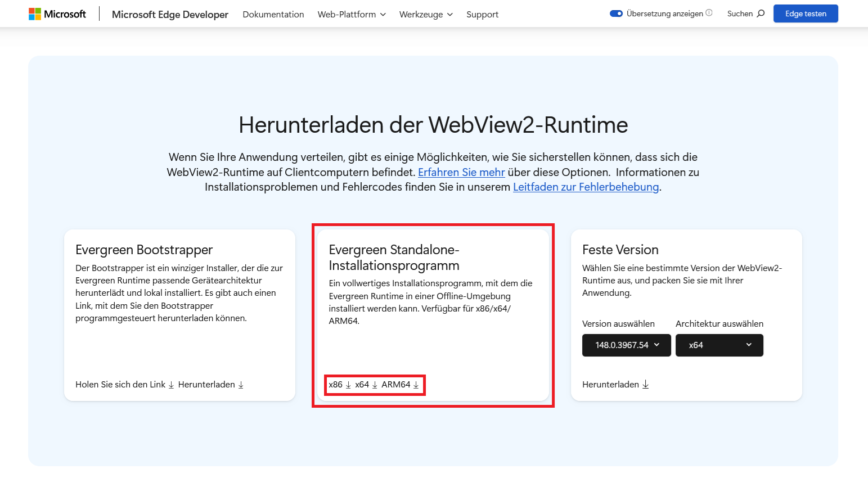Viewport: 868px width, 496px height.
Task: Click the Architektur auswählen label
Action: 719,324
